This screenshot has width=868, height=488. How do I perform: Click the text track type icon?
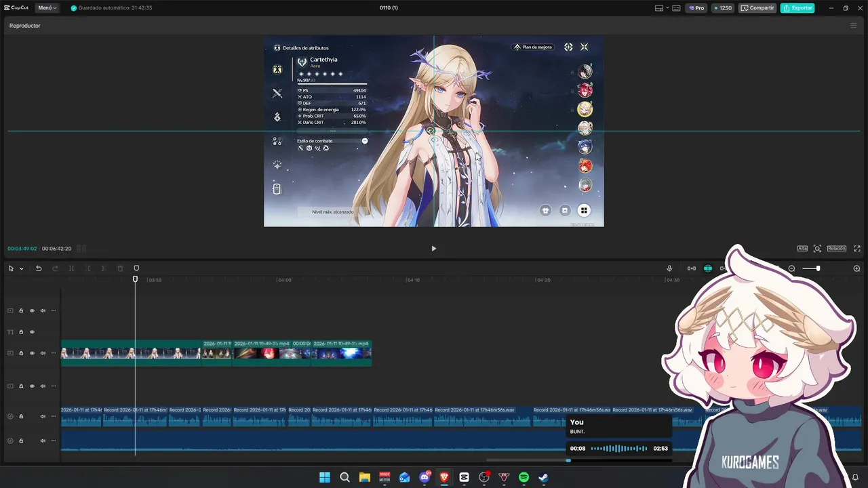point(10,332)
